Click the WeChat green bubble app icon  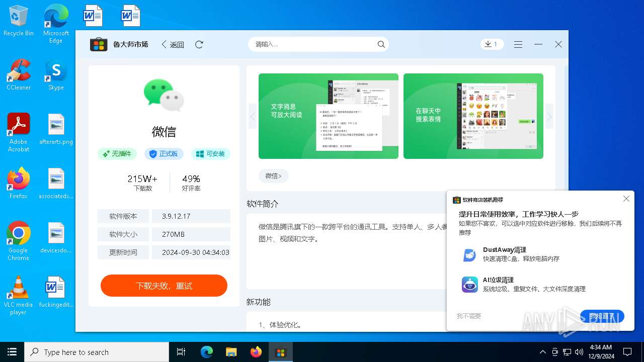click(164, 95)
